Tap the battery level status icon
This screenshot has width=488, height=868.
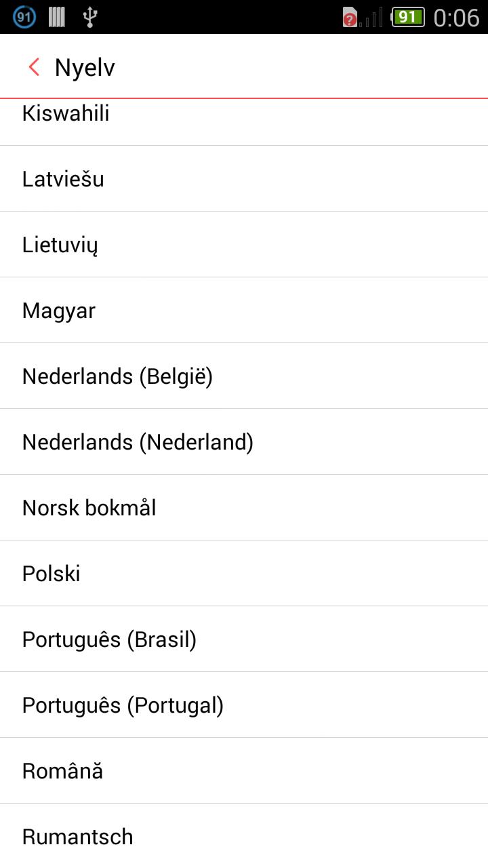[408, 17]
